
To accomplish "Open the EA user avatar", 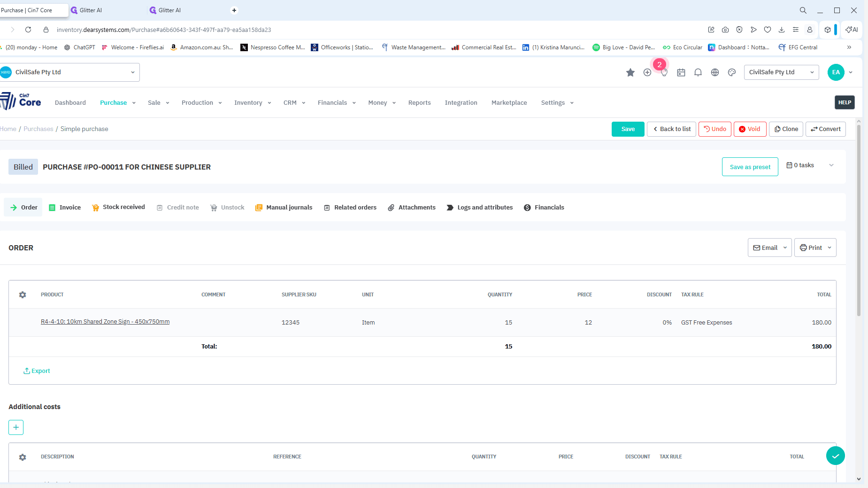I will pyautogui.click(x=836, y=72).
